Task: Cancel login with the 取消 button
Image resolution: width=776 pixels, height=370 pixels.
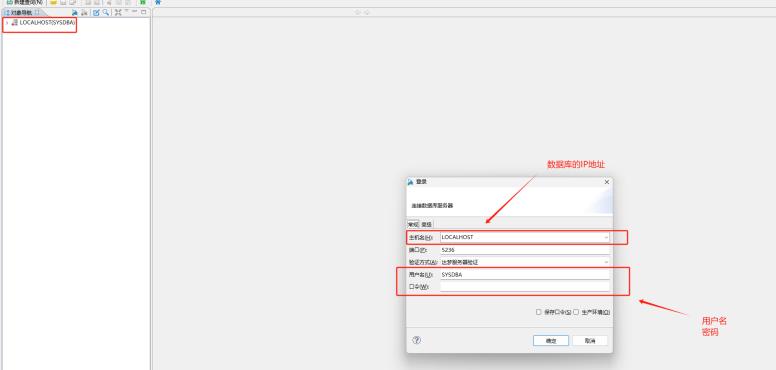Action: click(589, 341)
